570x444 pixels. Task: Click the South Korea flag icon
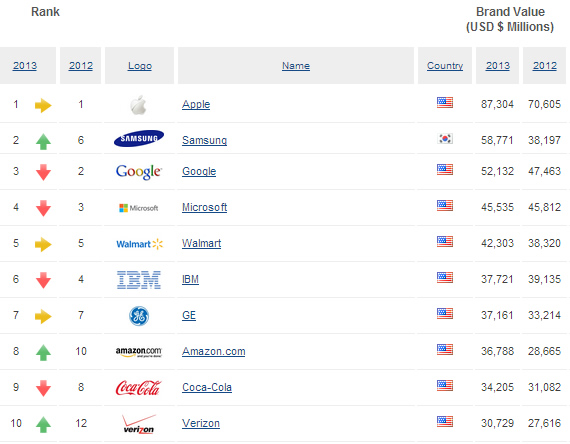click(x=445, y=139)
